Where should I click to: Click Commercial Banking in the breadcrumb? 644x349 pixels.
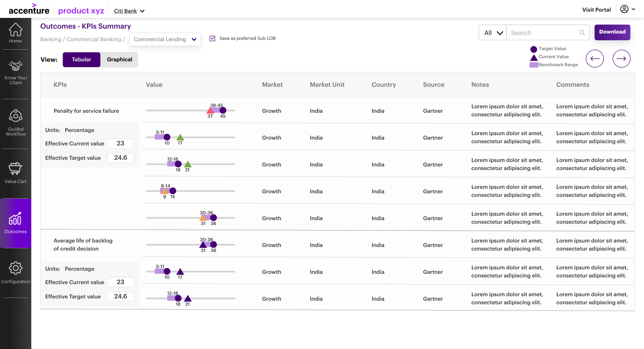94,39
